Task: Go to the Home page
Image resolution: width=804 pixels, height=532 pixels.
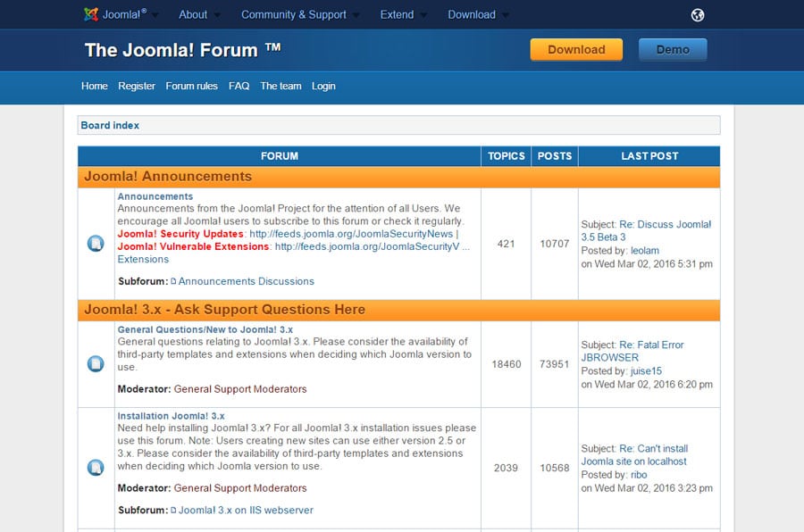Action: pyautogui.click(x=95, y=86)
